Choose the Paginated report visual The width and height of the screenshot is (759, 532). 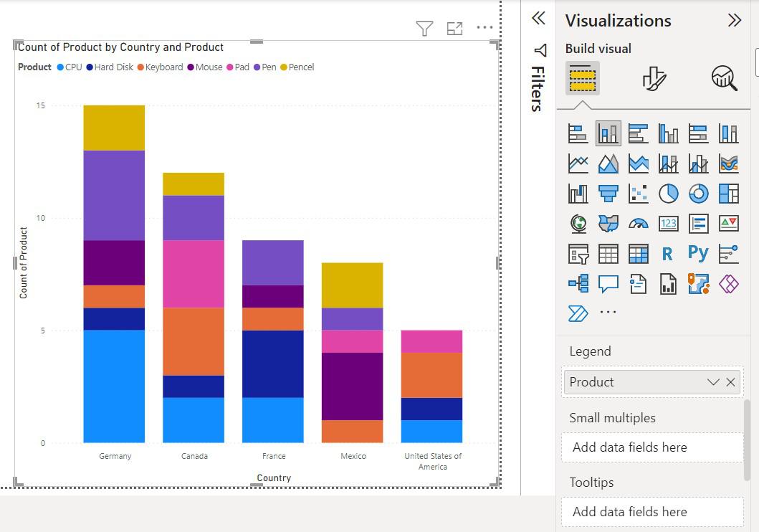(668, 284)
